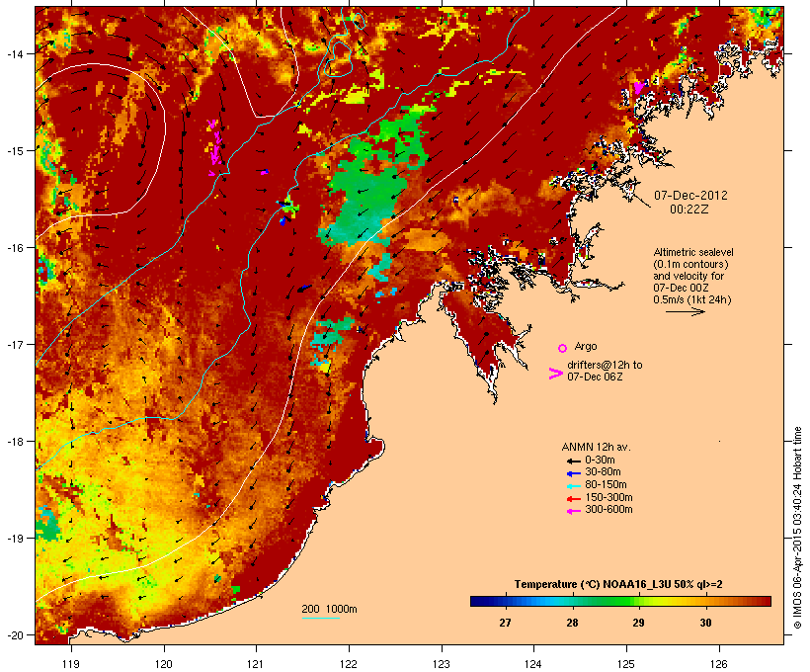Viewport: 810px width, 672px height.
Task: Click latitude axis label -14
Action: pos(14,53)
